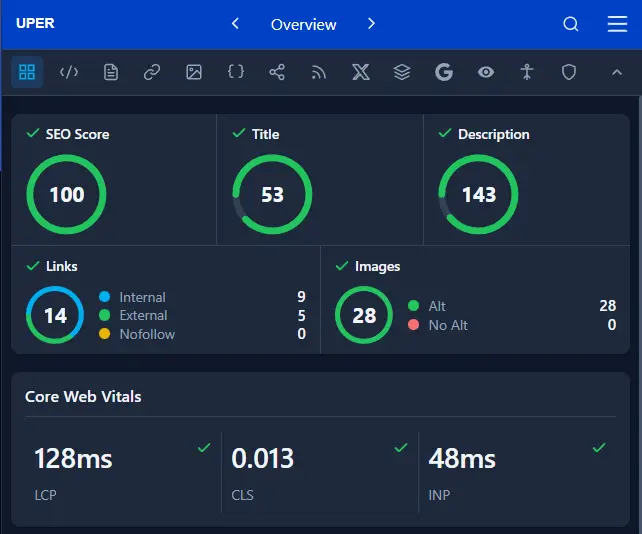Click the CLS metric label
The image size is (642, 534).
(242, 495)
